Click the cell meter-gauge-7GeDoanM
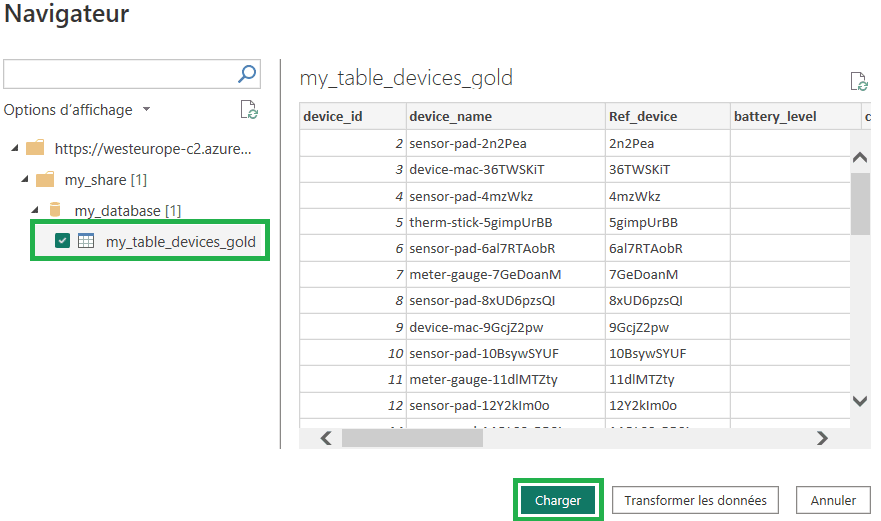Image resolution: width=881 pixels, height=521 pixels. [x=506, y=274]
